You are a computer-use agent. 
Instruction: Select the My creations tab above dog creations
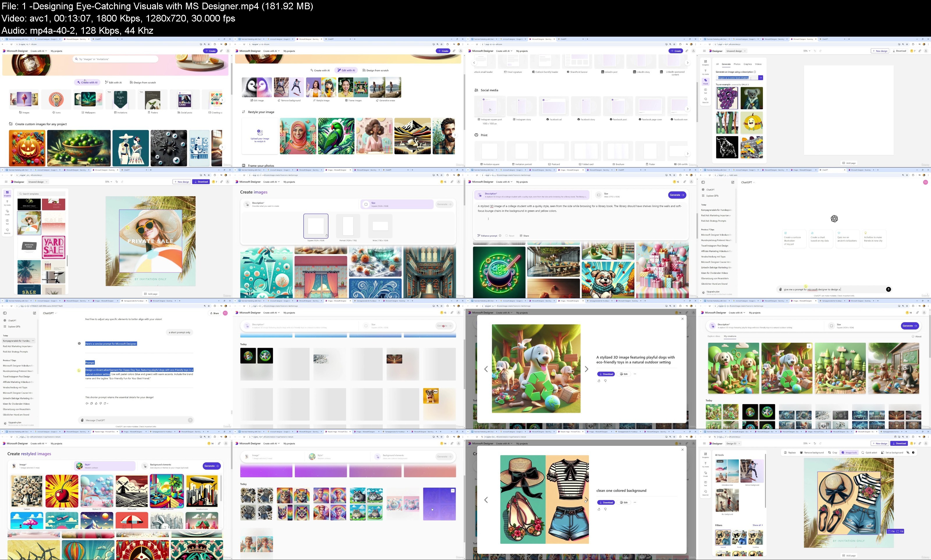point(730,336)
